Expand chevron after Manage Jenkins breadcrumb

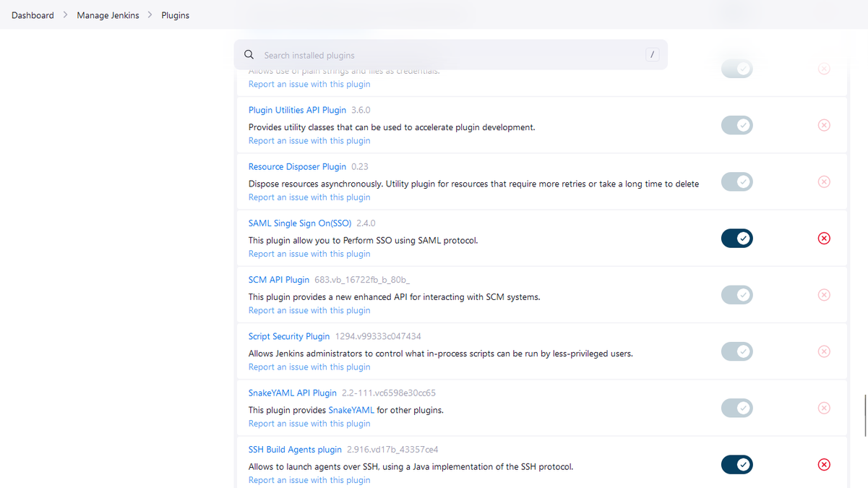[150, 14]
